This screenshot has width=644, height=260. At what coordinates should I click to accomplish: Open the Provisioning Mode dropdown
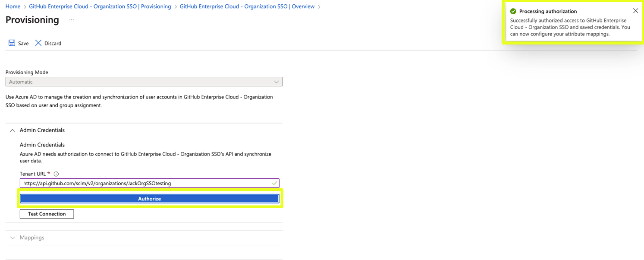(144, 82)
